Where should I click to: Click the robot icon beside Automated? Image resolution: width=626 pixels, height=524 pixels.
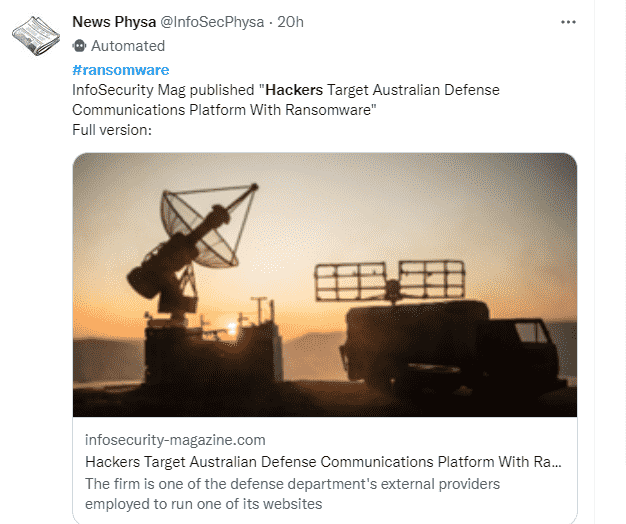click(x=79, y=46)
